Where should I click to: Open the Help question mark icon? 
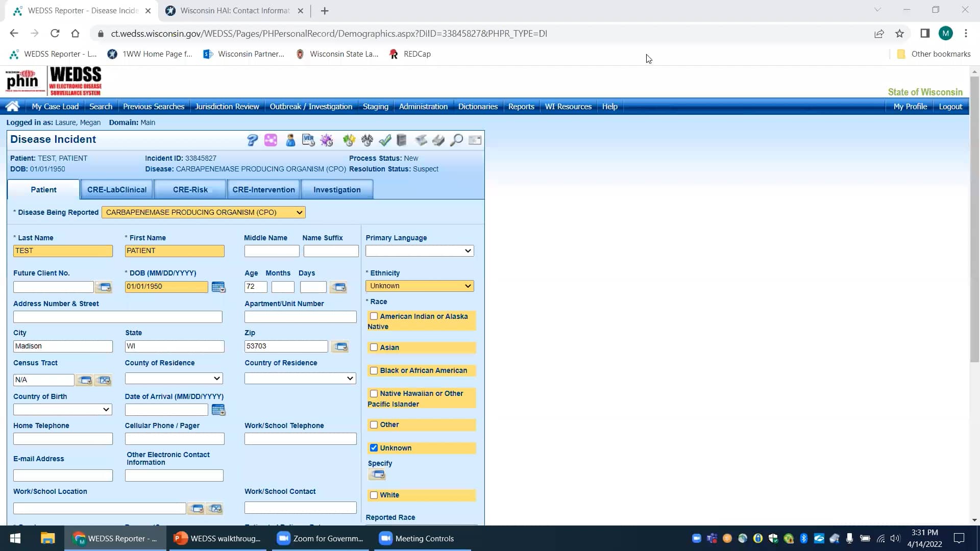252,140
